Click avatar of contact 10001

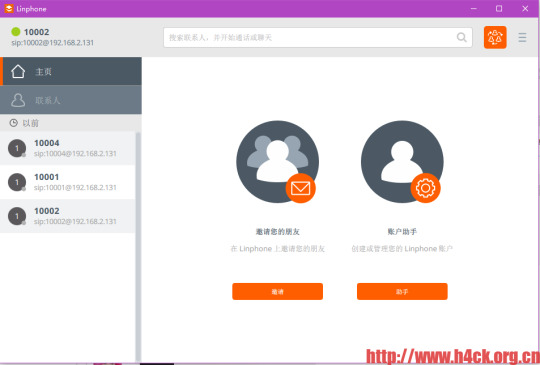coord(17,182)
